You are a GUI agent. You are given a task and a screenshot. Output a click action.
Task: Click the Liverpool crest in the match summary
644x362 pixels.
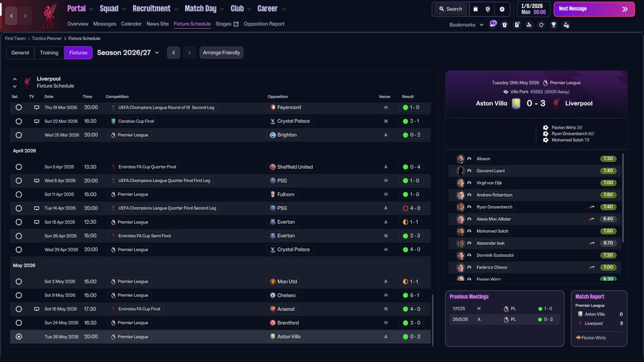point(556,104)
